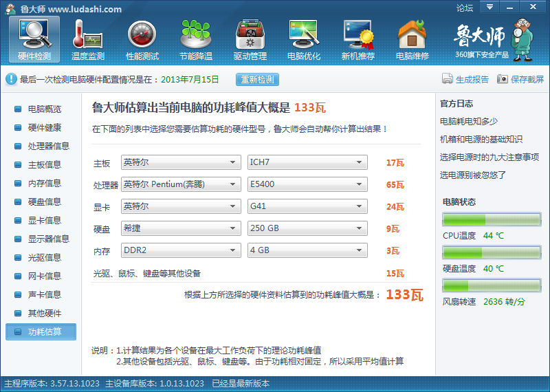Click 已经是最新版本 in the status bar

241,384
